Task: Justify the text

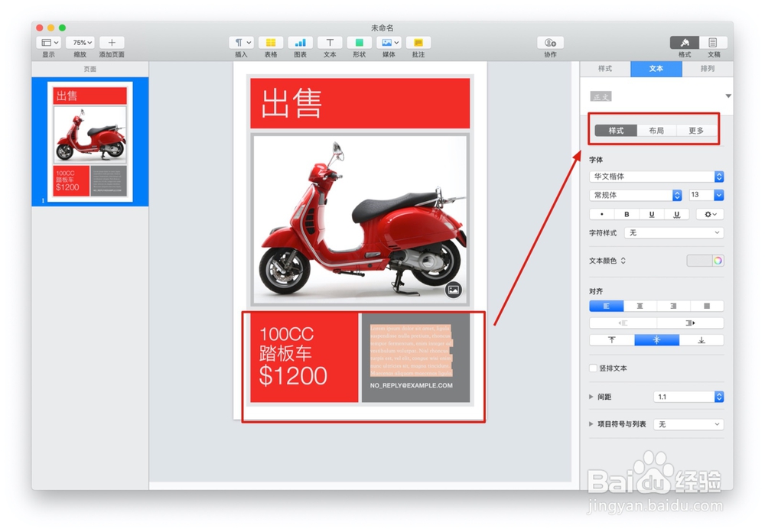Action: (707, 307)
